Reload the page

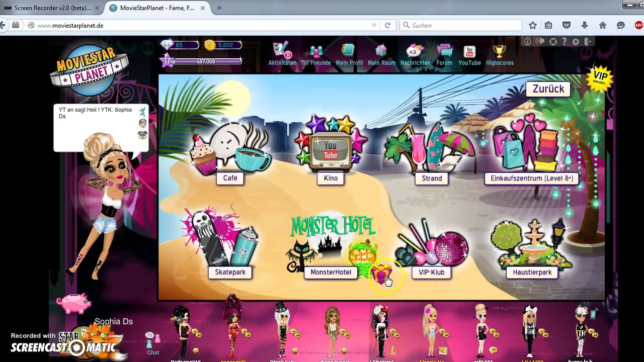pyautogui.click(x=387, y=25)
